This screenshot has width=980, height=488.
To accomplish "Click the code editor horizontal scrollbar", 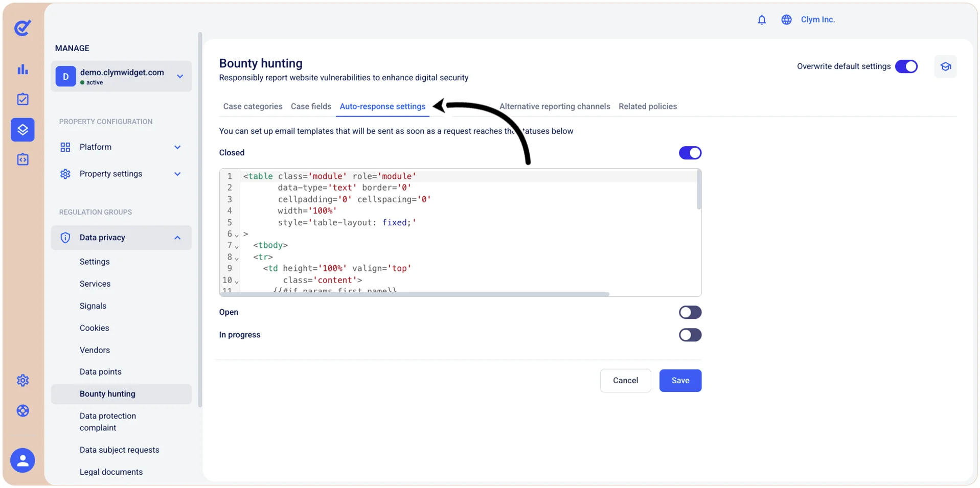I will tap(415, 294).
